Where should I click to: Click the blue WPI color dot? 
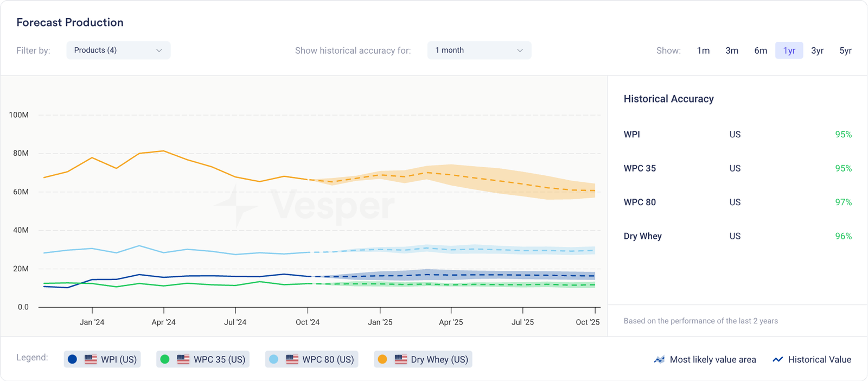point(72,359)
